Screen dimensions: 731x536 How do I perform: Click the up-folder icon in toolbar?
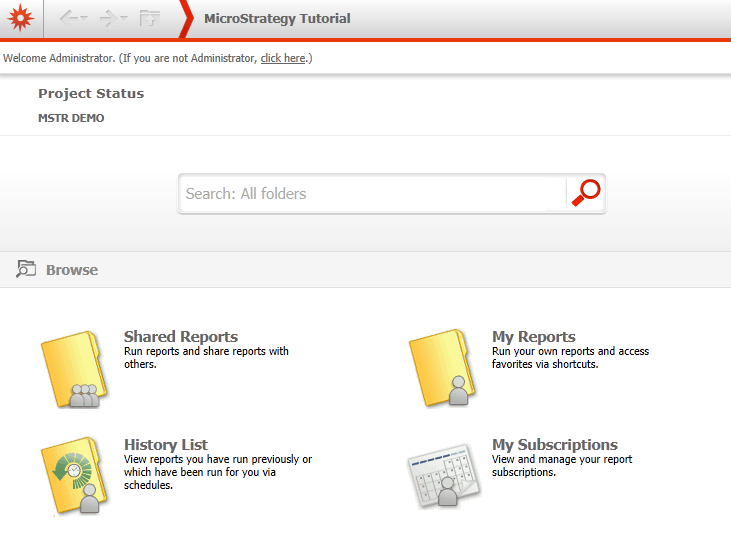pyautogui.click(x=150, y=19)
